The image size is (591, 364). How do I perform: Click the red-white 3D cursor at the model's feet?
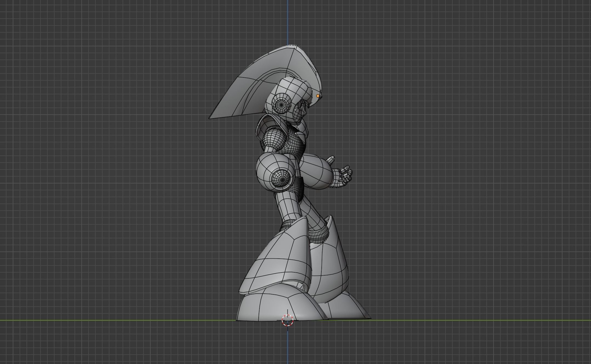point(287,320)
